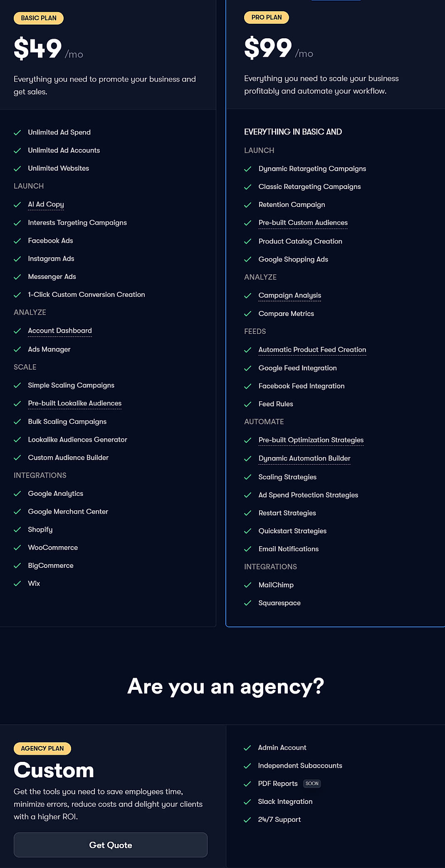Click Lookalike Audiences Generator text

click(x=78, y=440)
